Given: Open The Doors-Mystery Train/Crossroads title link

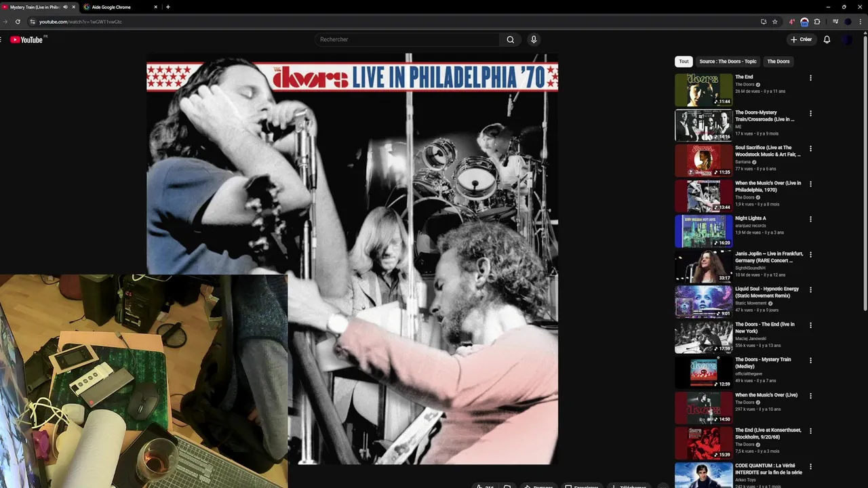Looking at the screenshot, I should click(765, 116).
